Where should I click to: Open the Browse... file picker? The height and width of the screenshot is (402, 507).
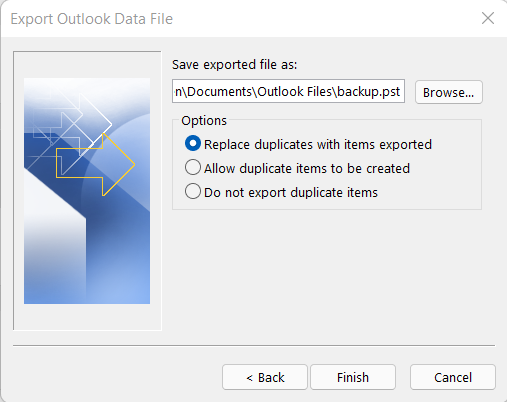449,92
